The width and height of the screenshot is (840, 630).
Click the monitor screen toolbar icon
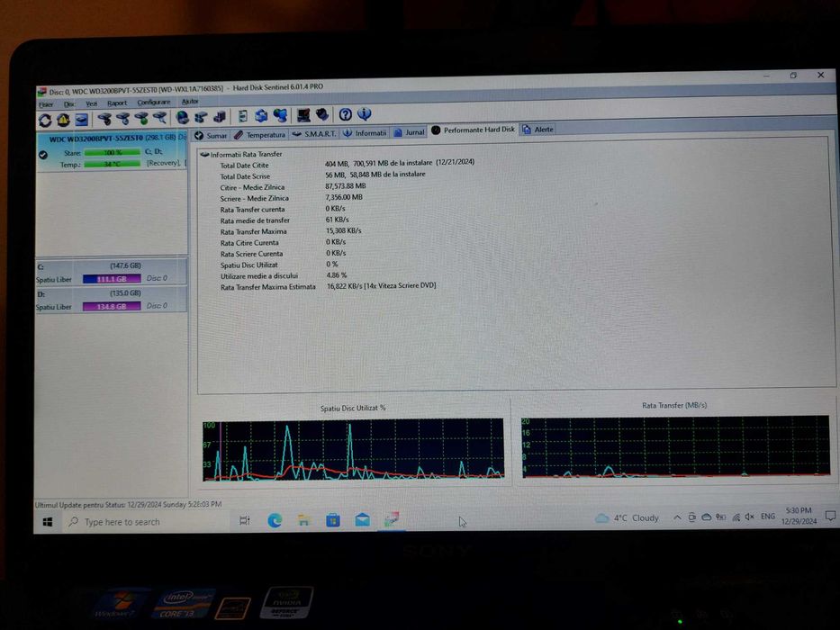303,114
